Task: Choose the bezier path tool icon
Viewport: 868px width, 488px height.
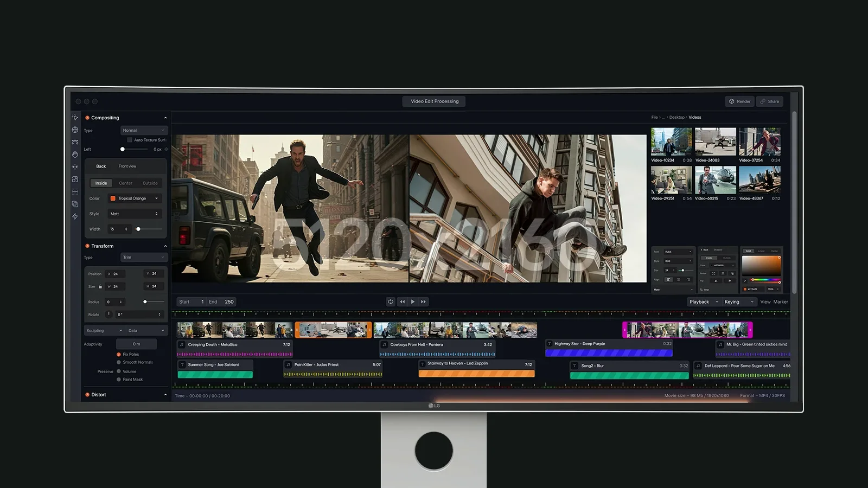Action: (75, 142)
